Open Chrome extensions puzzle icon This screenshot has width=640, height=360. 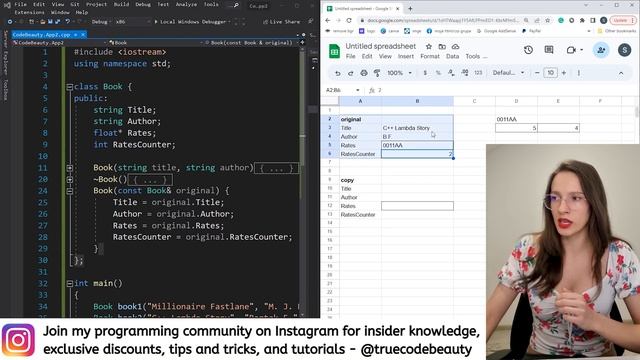click(x=582, y=20)
